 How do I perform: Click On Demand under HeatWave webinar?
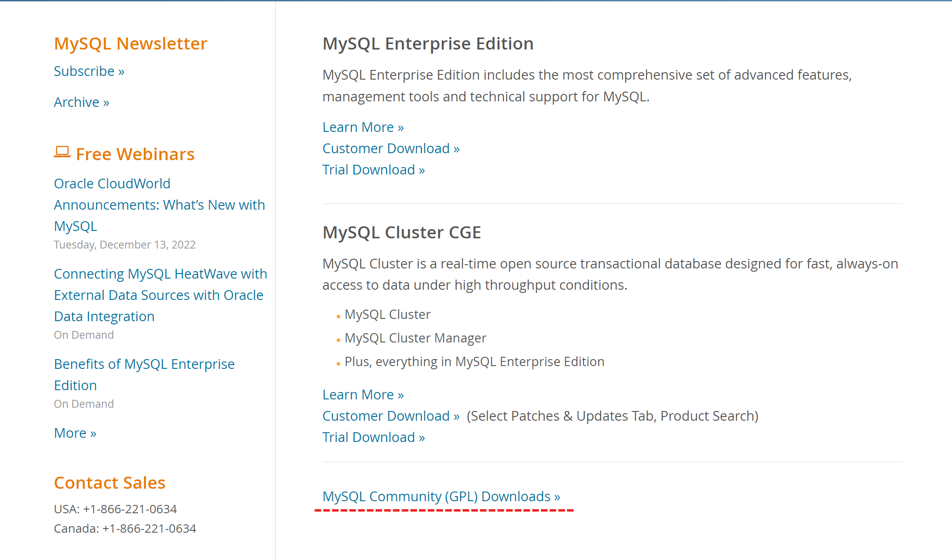tap(84, 335)
